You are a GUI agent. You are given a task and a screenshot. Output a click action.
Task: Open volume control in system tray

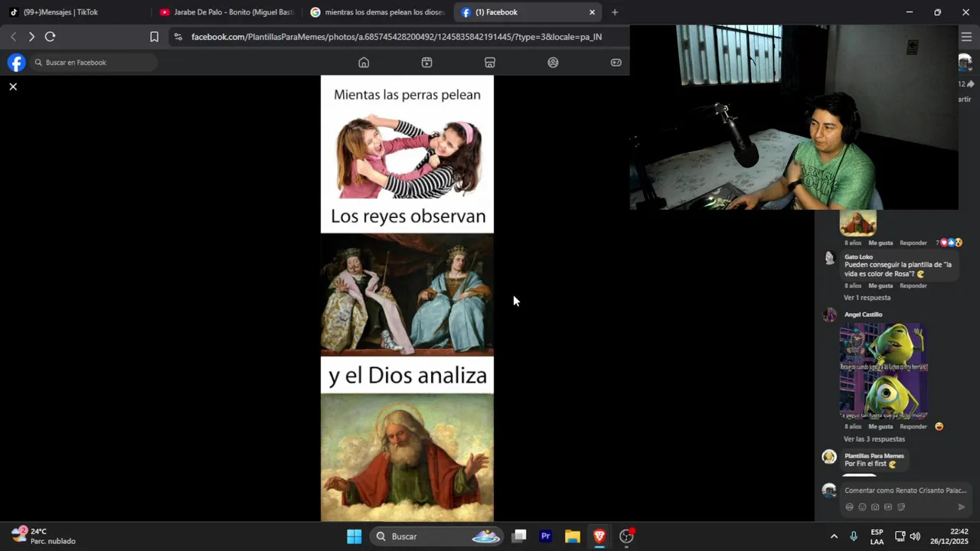[x=915, y=536]
